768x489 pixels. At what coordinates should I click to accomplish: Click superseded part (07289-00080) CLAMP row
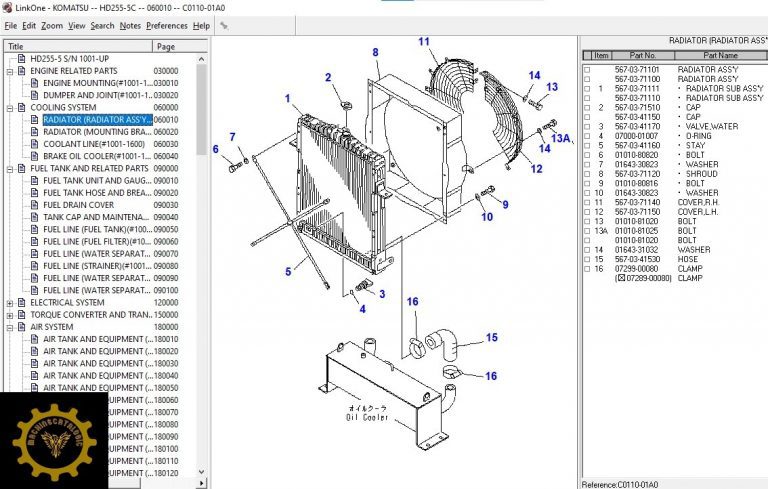(659, 278)
